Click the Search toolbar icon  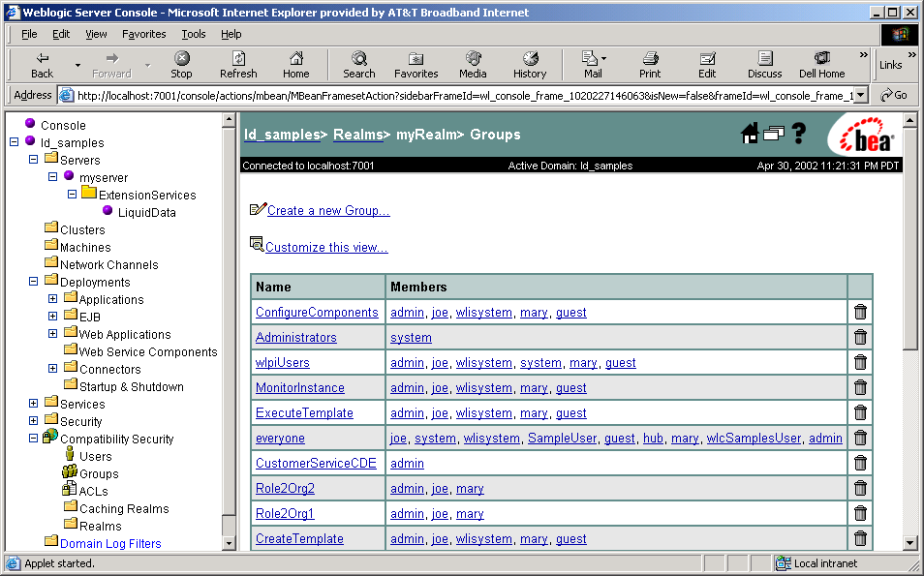click(x=358, y=65)
